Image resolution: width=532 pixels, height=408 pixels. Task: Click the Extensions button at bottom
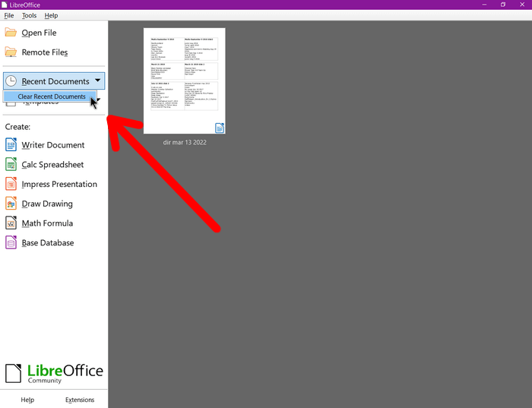[x=80, y=400]
